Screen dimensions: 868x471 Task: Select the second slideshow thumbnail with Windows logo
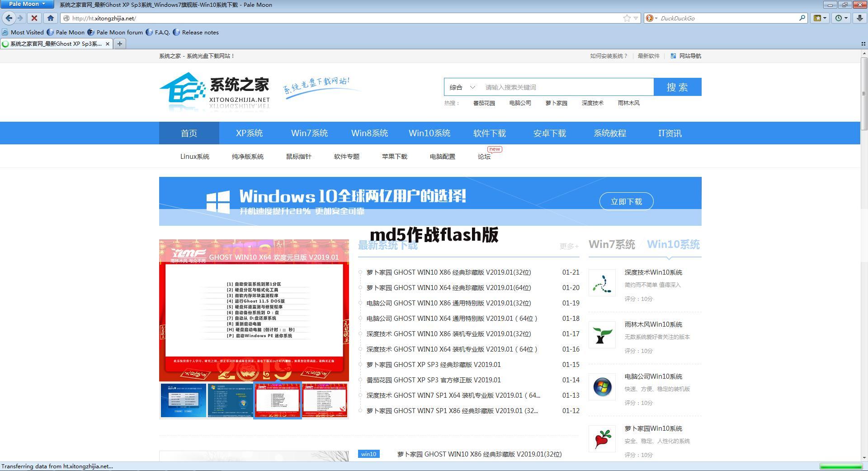coord(231,400)
